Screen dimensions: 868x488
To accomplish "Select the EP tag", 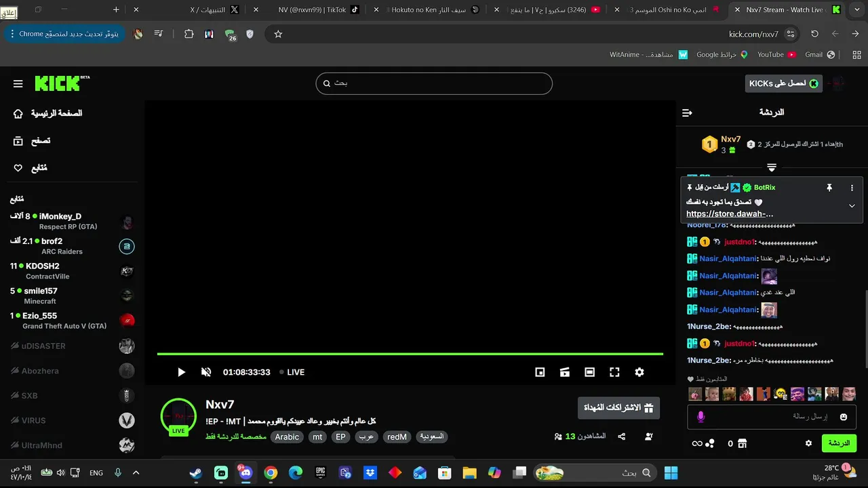I will (341, 437).
